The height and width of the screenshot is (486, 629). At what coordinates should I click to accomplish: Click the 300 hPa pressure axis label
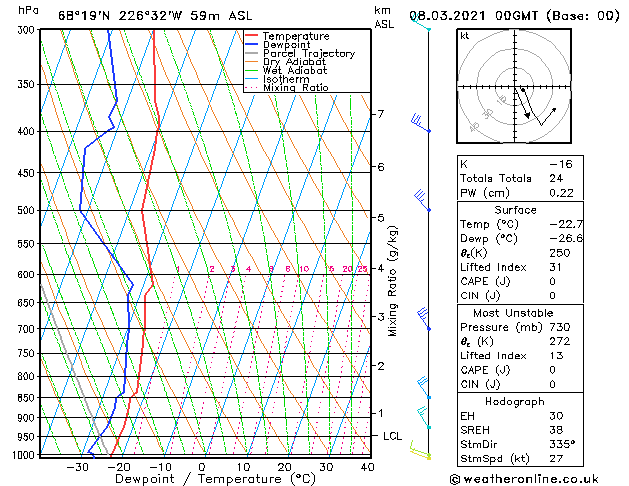click(27, 30)
